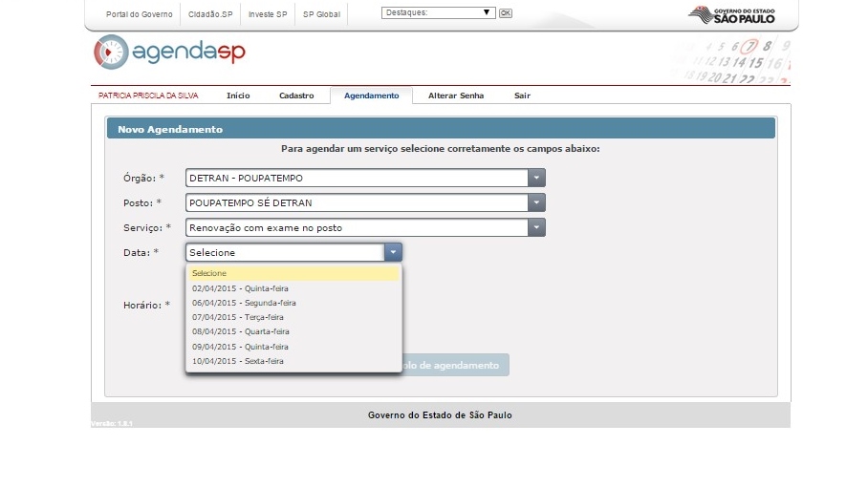Click the agendasp logo icon
The width and height of the screenshot is (868, 488).
pos(111,53)
